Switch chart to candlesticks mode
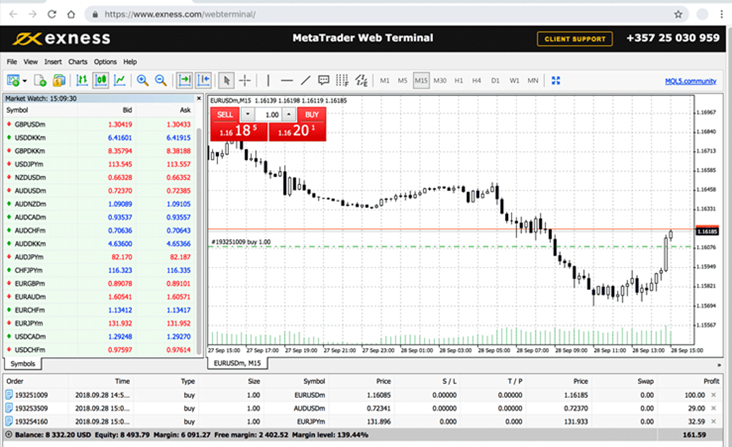The image size is (732, 447). tap(101, 81)
